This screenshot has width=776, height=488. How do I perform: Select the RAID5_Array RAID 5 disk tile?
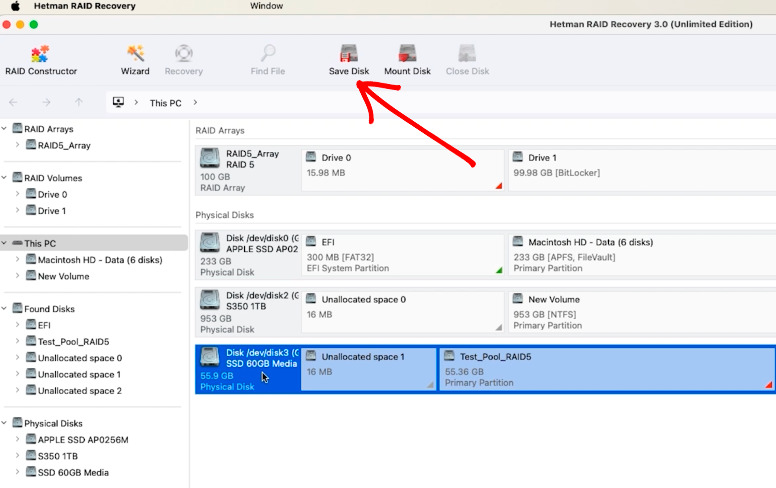[247, 170]
